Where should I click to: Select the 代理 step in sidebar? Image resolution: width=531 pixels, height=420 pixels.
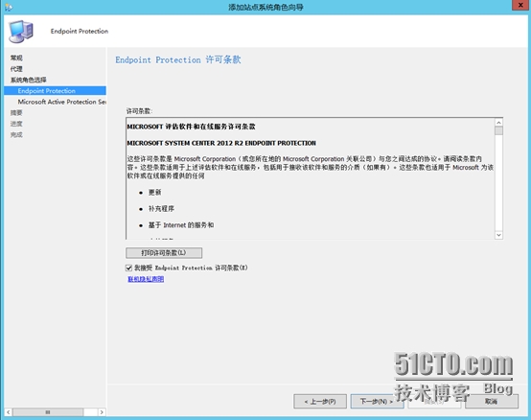[x=16, y=69]
